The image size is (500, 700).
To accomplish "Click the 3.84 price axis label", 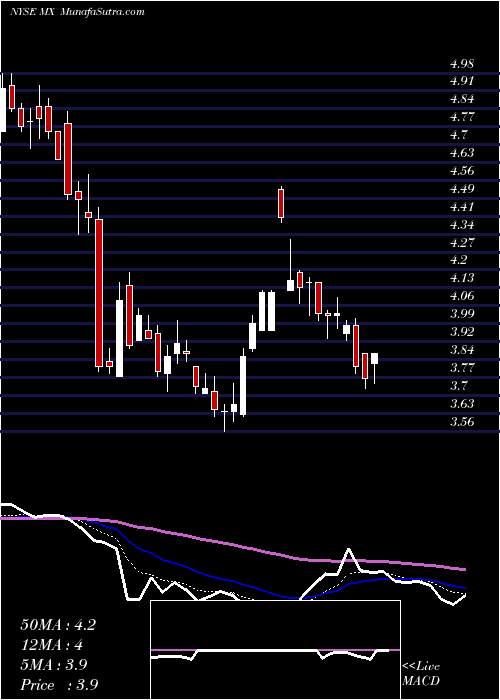I will [x=462, y=350].
